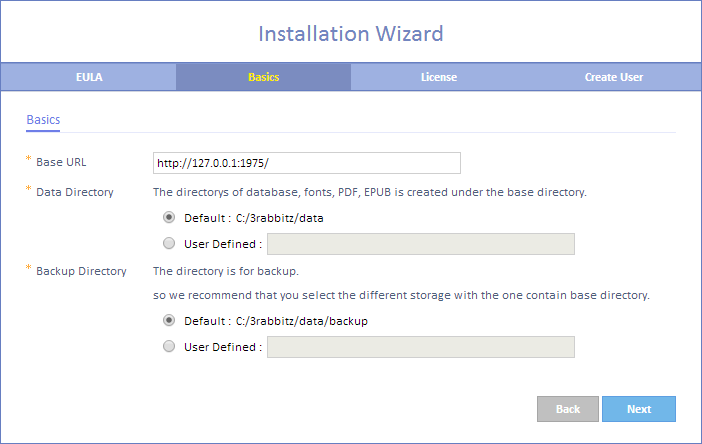Select Default data directory radio button
This screenshot has height=444, width=702.
tap(169, 218)
